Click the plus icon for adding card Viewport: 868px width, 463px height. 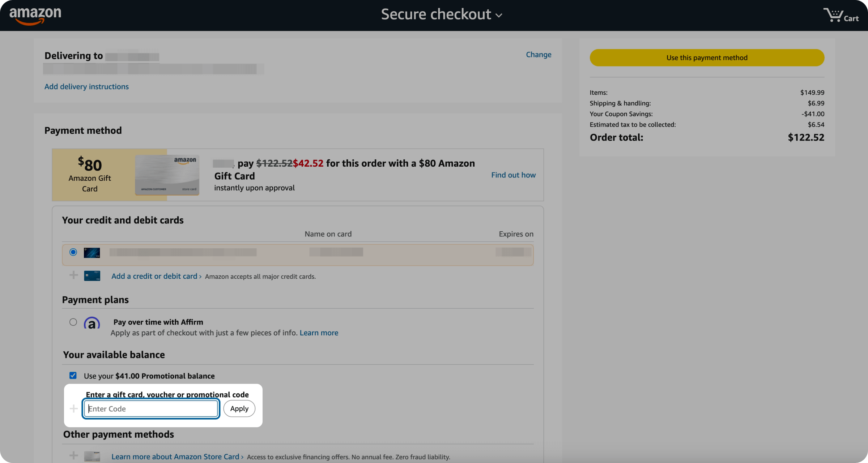74,275
